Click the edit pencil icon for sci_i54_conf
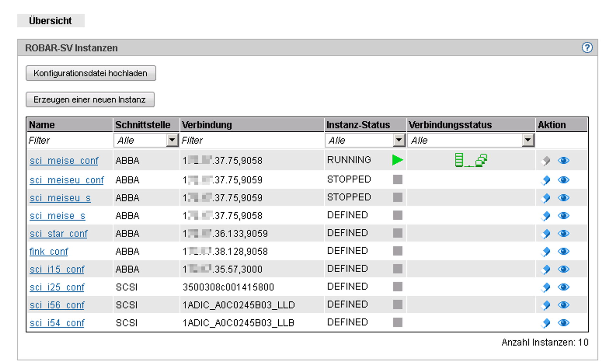602x364 pixels. (x=546, y=323)
